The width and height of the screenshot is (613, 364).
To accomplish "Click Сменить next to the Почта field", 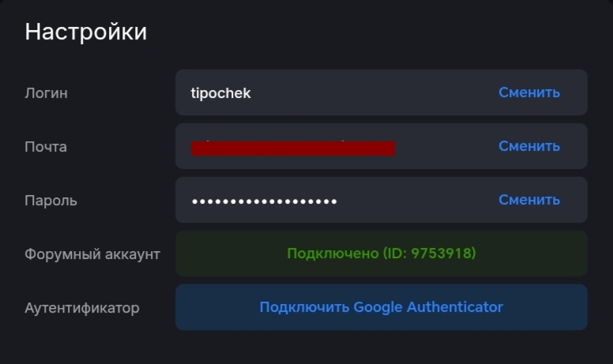I will pyautogui.click(x=528, y=146).
